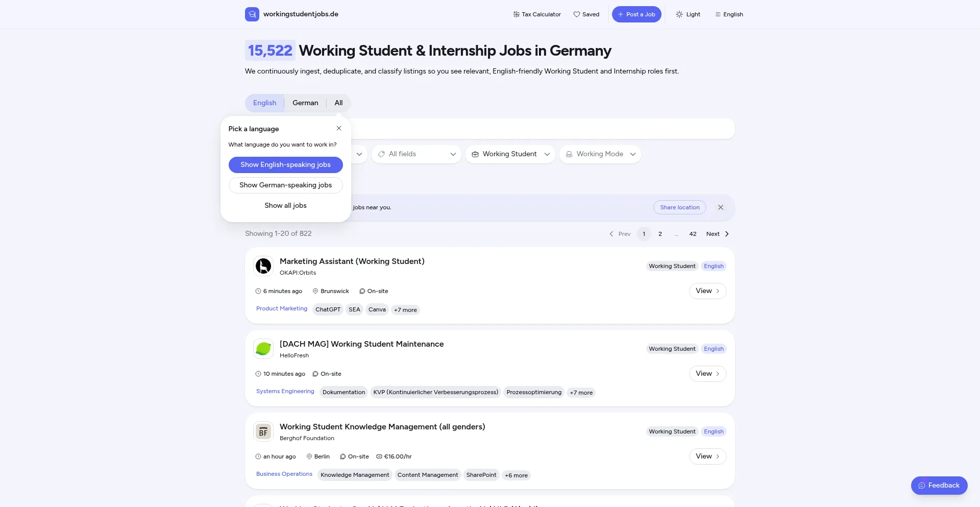Open Marketing Assistant (Working Student) title

click(352, 261)
